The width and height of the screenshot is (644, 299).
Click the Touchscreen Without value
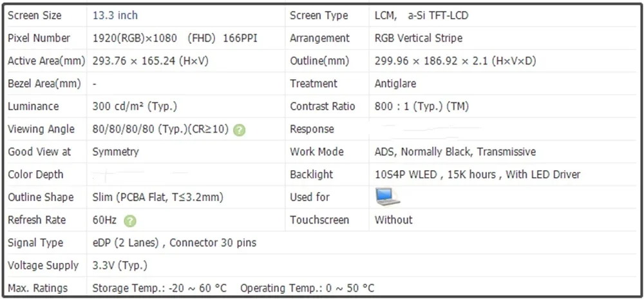pyautogui.click(x=393, y=220)
